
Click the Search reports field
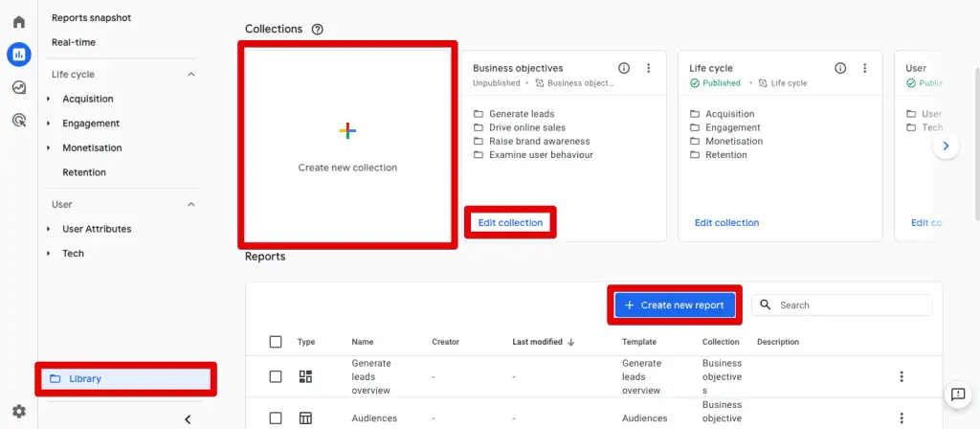(x=842, y=305)
